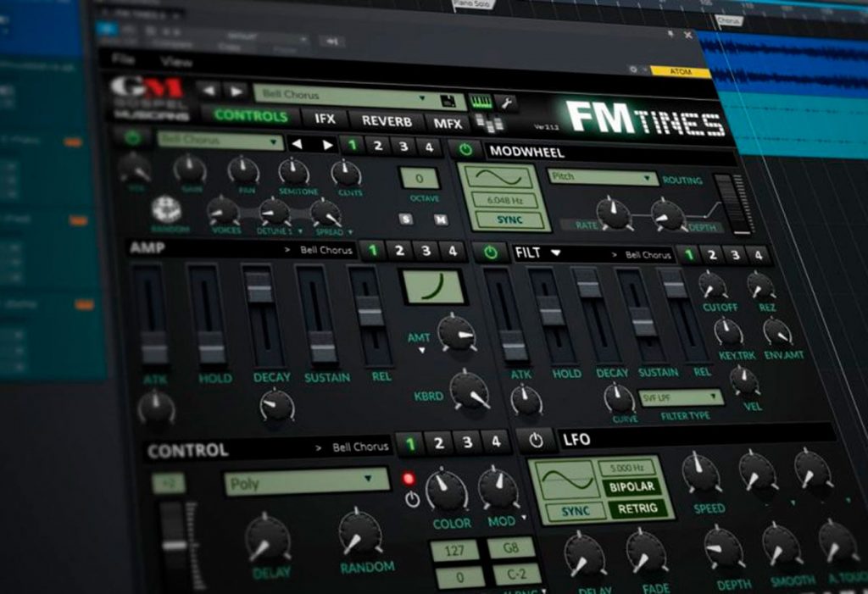Open the layer Bell Chorus dropdown
Viewport: 868px width, 594px height.
[220, 141]
